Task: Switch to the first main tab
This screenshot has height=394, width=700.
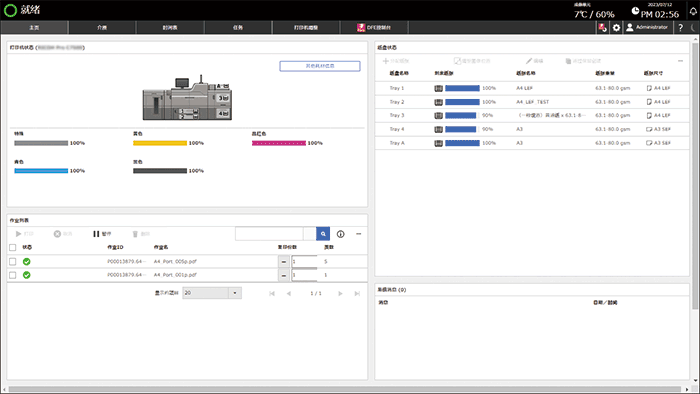Action: (34, 28)
